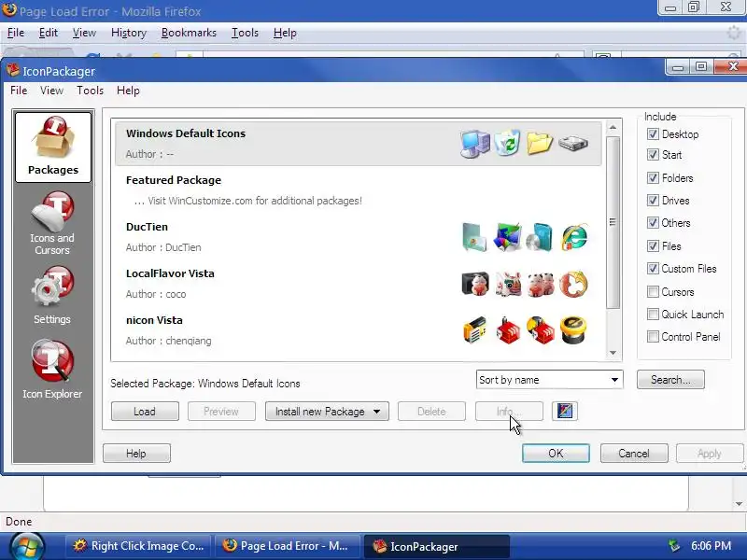The height and width of the screenshot is (560, 747).
Task: Toggle the Files checkbox
Action: [x=653, y=246]
